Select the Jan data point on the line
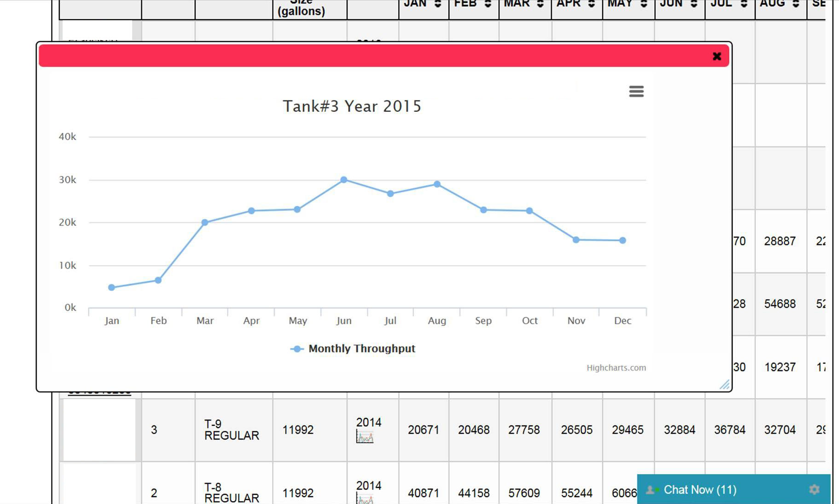This screenshot has height=504, width=839. [x=111, y=287]
